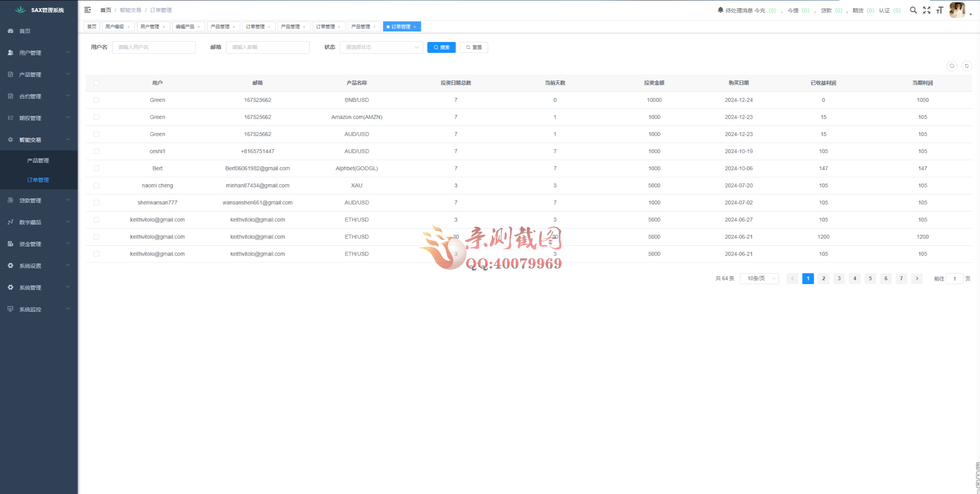The image size is (980, 494).
Task: Click the blue 搜索 button
Action: pos(441,47)
